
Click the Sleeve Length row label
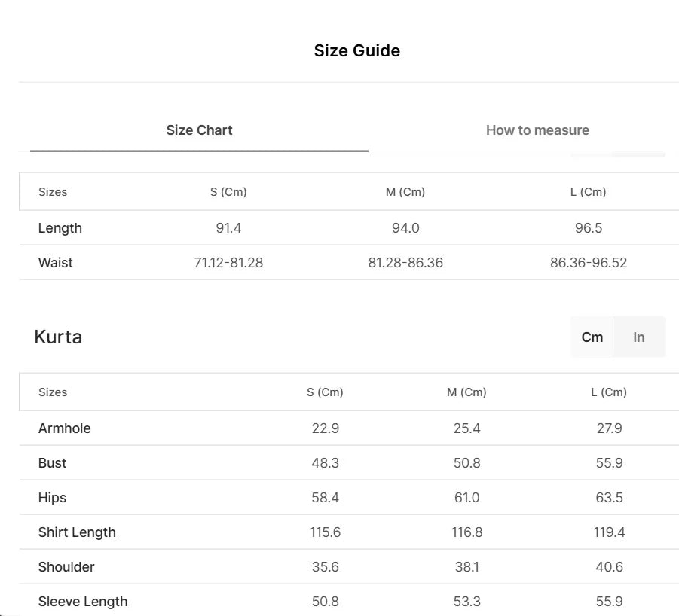click(83, 602)
